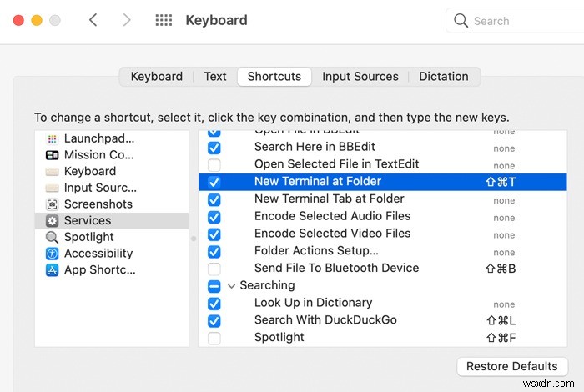Toggle the Searching group checkbox

(x=214, y=286)
